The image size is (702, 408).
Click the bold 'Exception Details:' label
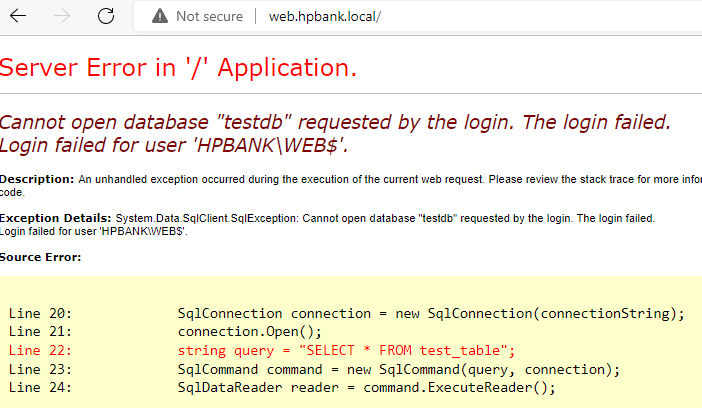pos(55,217)
